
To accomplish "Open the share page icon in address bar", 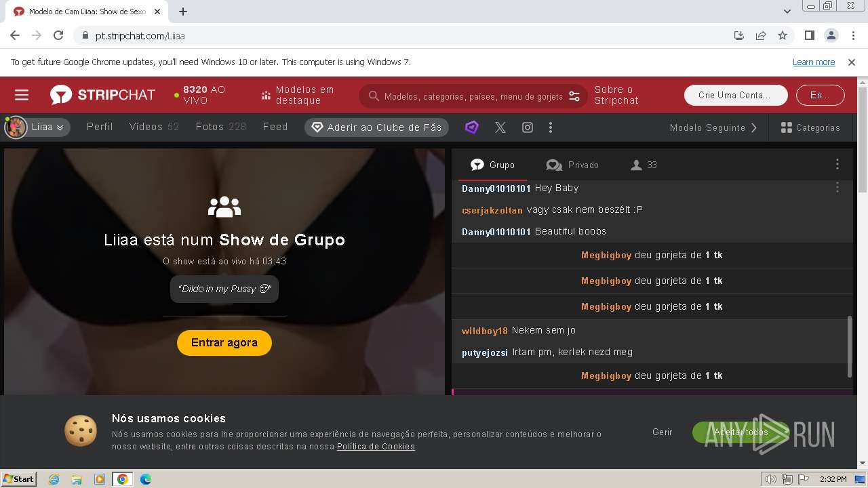I will (x=761, y=36).
